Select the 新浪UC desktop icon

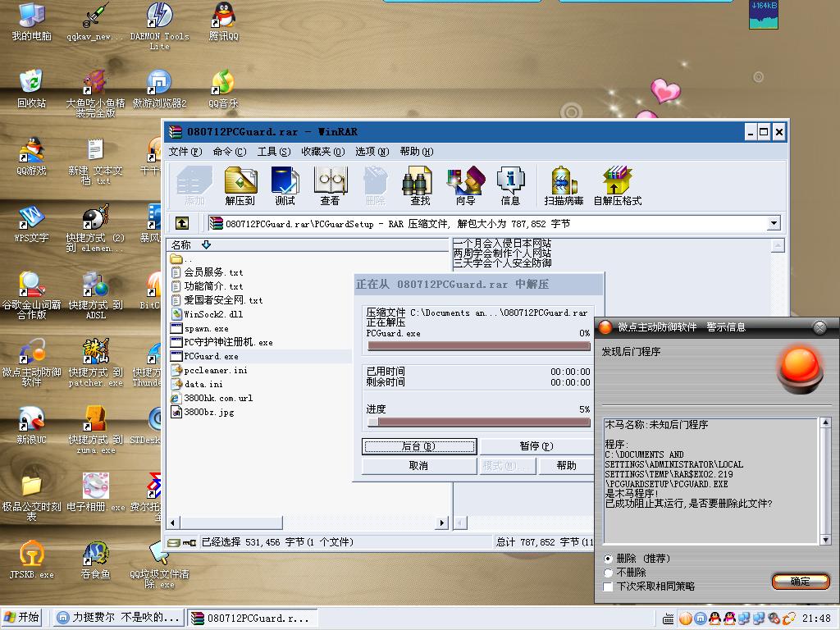(x=32, y=426)
